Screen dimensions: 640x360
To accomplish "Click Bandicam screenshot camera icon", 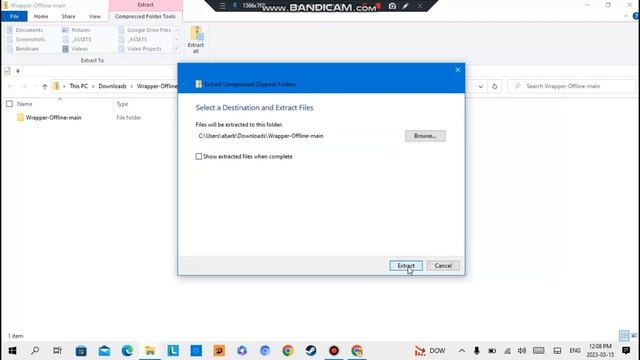I will coord(392,6).
